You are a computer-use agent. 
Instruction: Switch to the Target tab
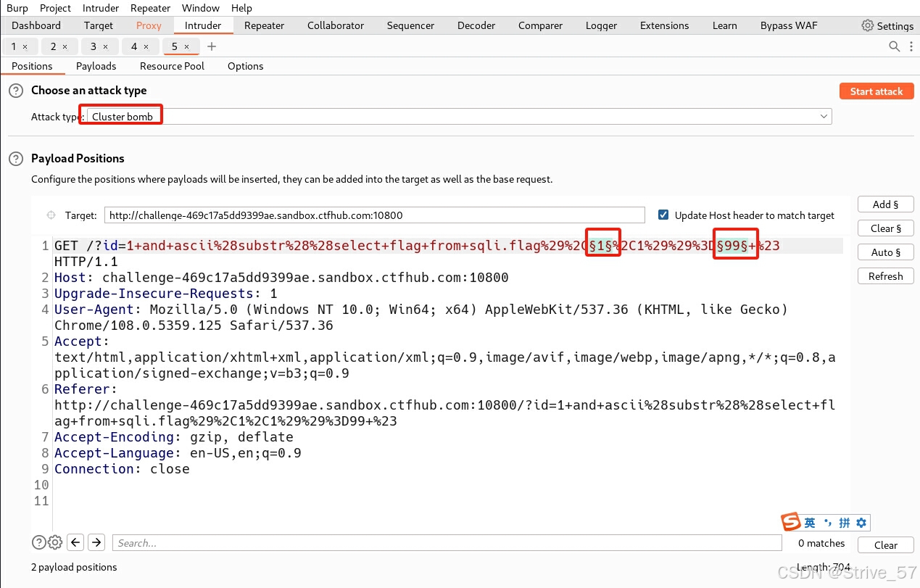(x=99, y=25)
